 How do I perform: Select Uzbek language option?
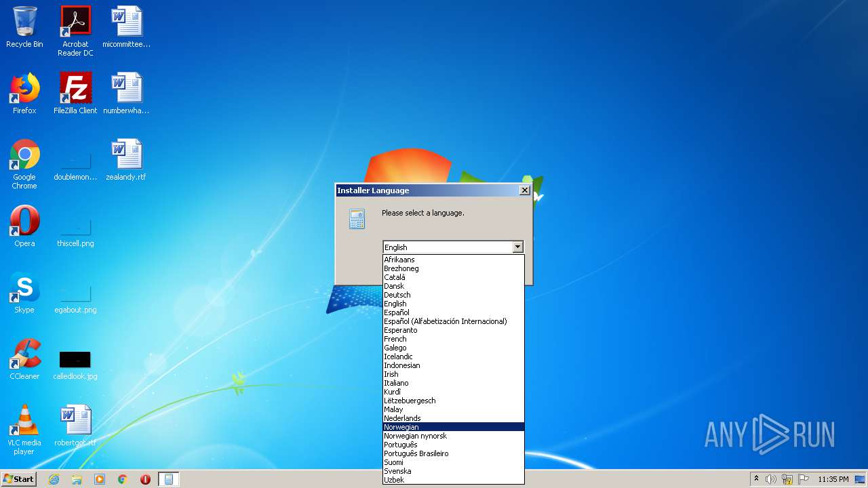(x=454, y=480)
